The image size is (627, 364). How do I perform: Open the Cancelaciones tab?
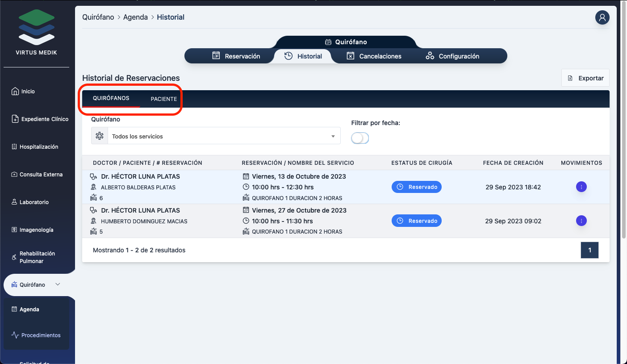pos(374,56)
